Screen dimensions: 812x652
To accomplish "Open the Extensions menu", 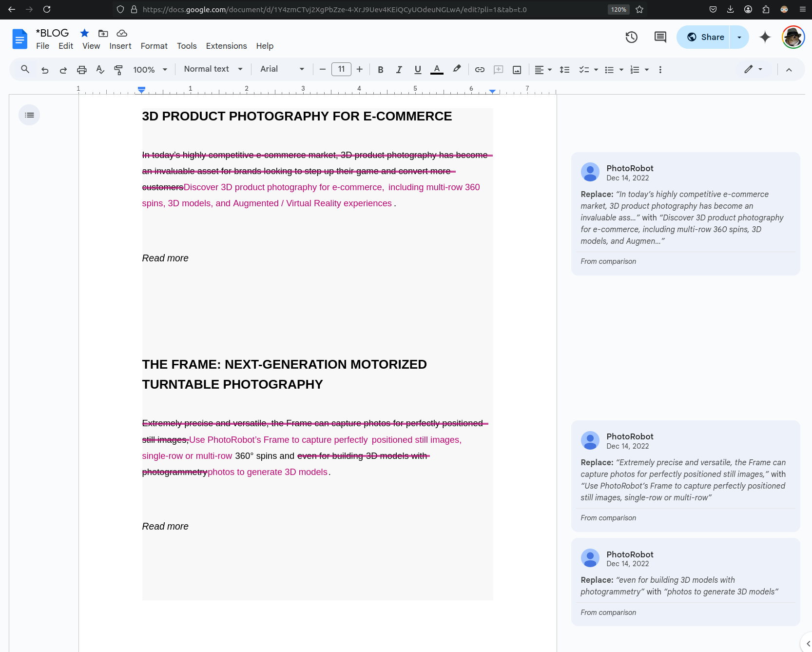I will [x=227, y=46].
